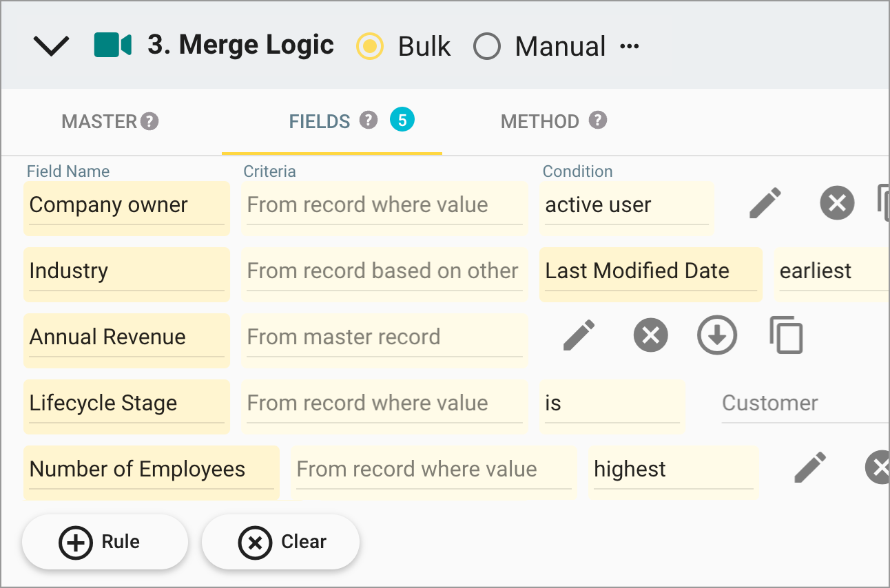890x588 pixels.
Task: Open the METHOD tab
Action: (538, 121)
